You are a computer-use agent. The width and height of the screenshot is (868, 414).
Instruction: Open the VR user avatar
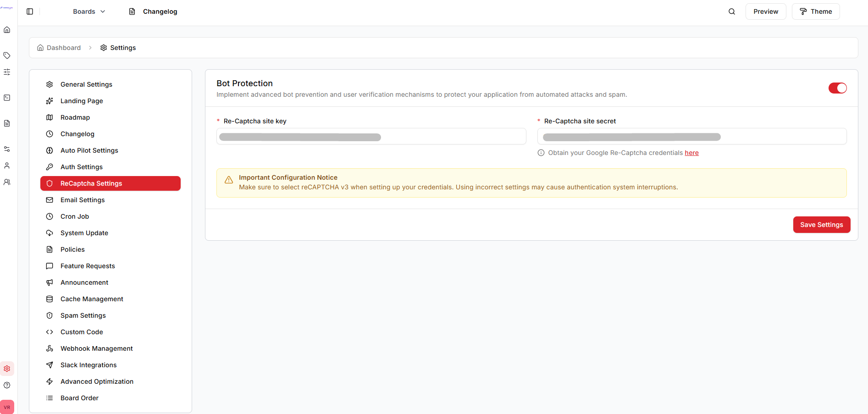pyautogui.click(x=7, y=407)
